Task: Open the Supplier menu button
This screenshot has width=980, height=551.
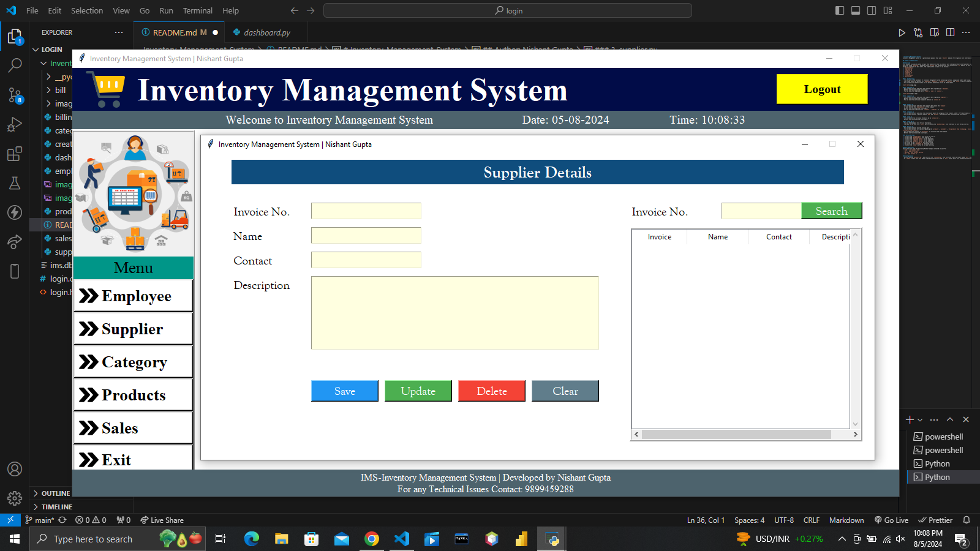Action: point(133,329)
